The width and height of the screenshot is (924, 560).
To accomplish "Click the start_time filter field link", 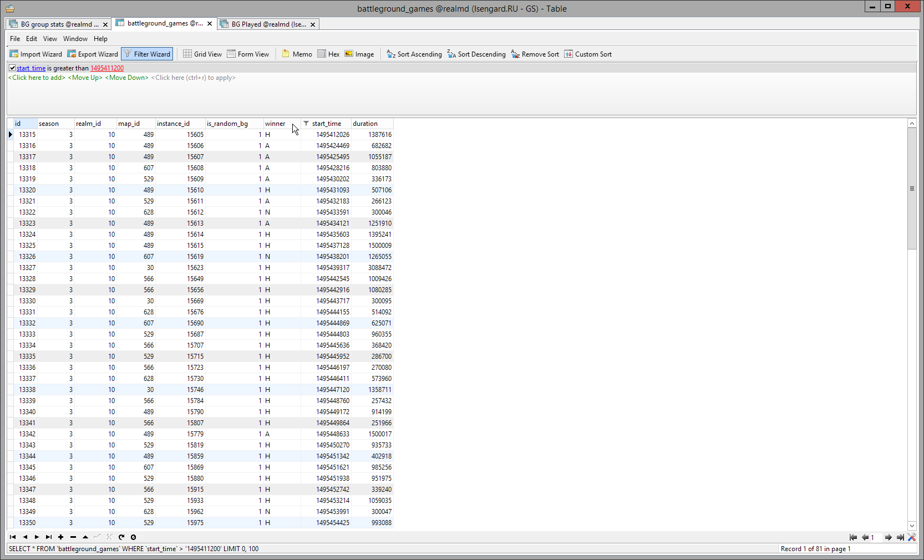I will point(31,68).
